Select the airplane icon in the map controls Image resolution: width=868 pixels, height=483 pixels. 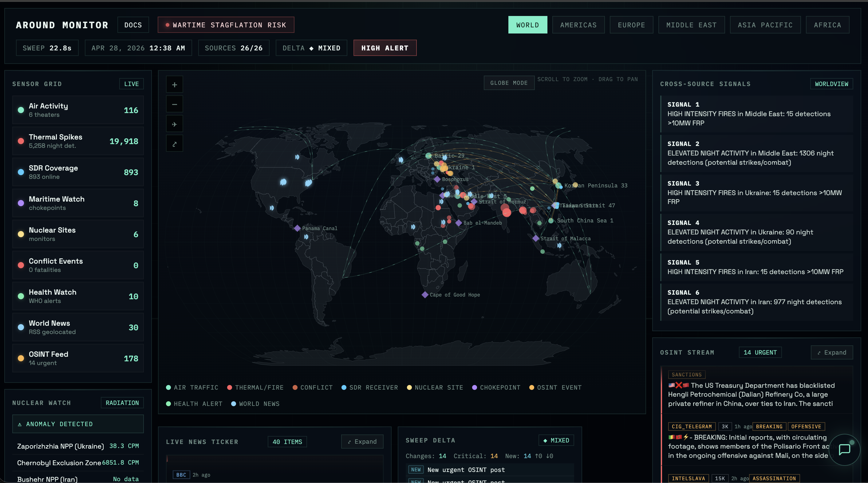click(x=175, y=124)
